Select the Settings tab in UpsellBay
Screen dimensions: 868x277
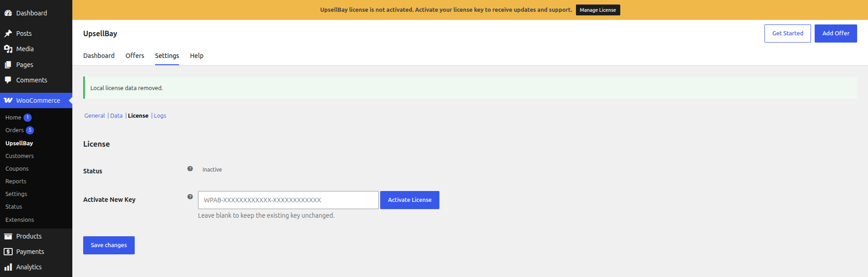[x=167, y=56]
